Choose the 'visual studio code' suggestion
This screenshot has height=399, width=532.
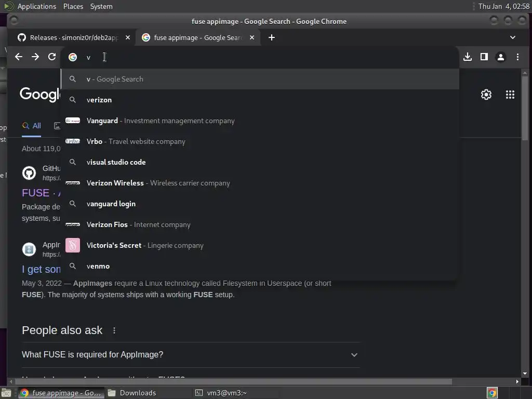click(260, 162)
